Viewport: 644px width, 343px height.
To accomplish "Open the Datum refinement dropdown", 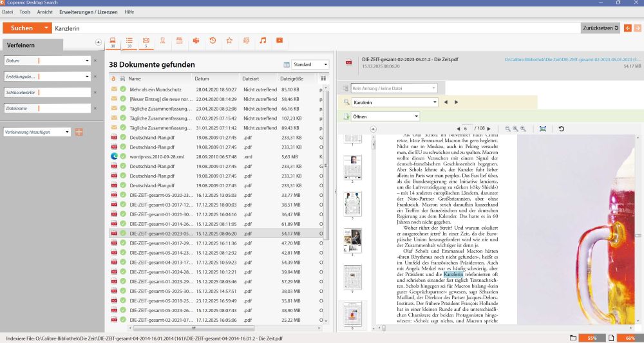I will [x=87, y=60].
